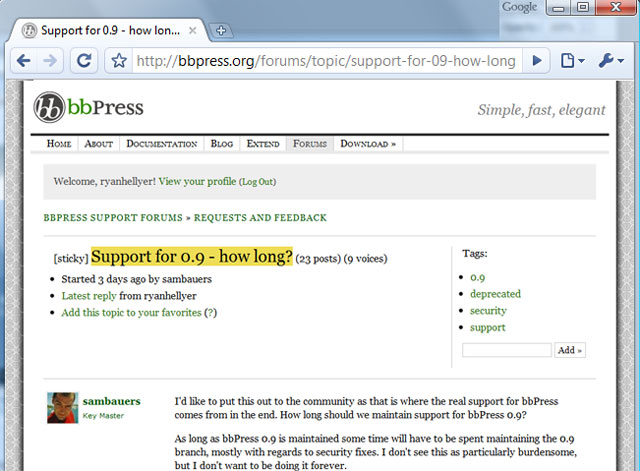
Task: Click the tag name input field
Action: click(507, 350)
